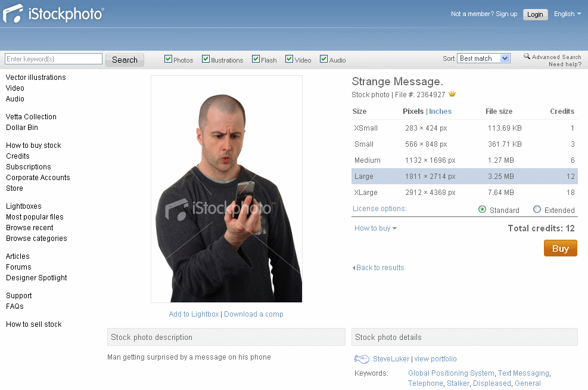Image resolution: width=588 pixels, height=390 pixels.
Task: Select the XSmall size row
Action: tap(464, 128)
